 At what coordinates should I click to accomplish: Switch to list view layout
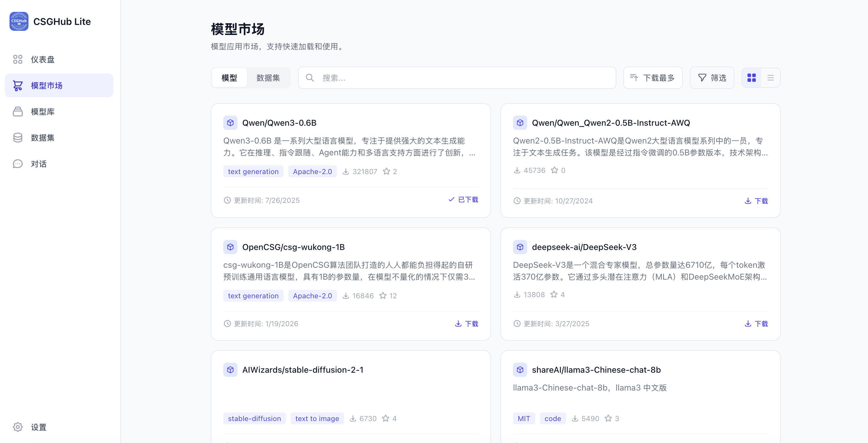770,78
